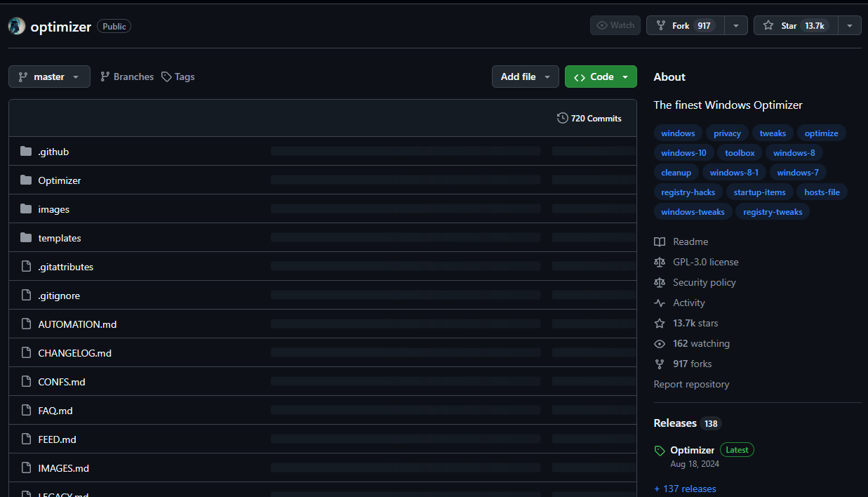Viewport: 868px width, 497px height.
Task: Click the Activity pulse icon
Action: point(659,303)
